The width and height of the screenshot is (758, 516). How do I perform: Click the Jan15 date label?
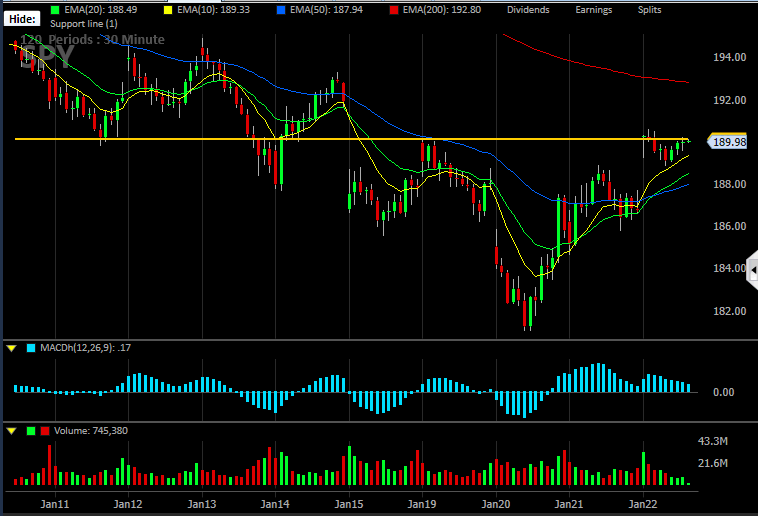coord(349,504)
